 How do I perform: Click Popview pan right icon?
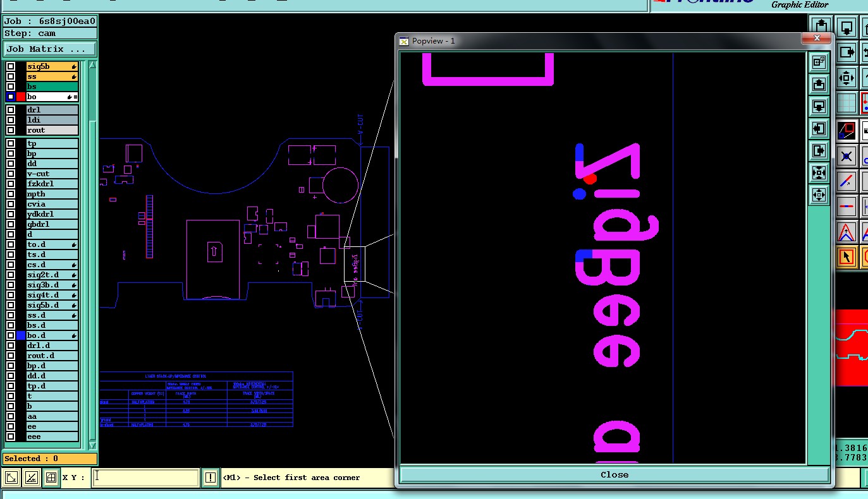click(819, 151)
